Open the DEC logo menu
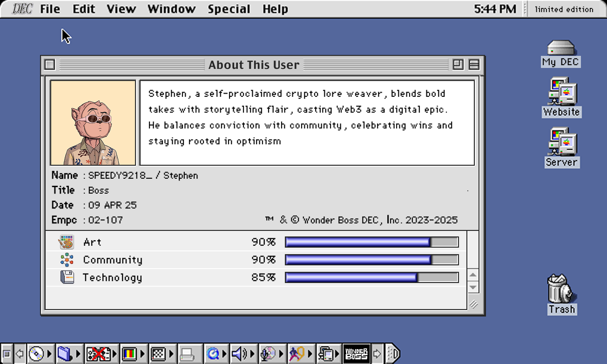The height and width of the screenshot is (364, 607). 22,9
